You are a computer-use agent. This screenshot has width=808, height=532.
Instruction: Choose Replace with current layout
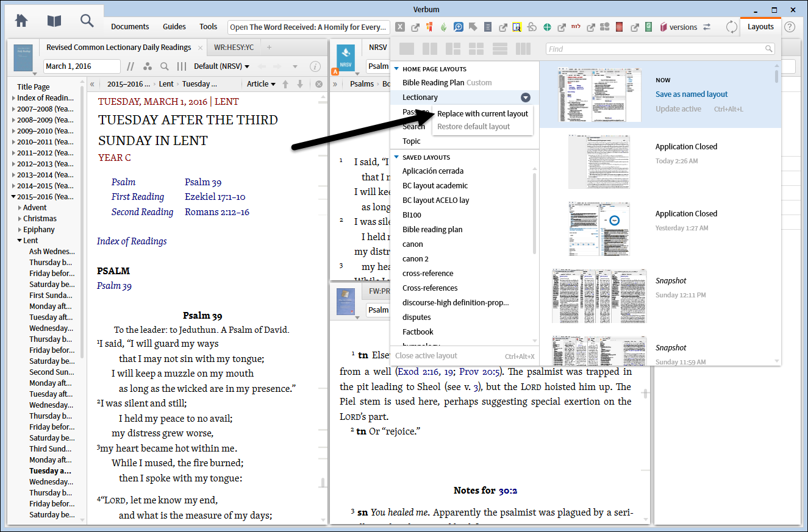coord(483,113)
